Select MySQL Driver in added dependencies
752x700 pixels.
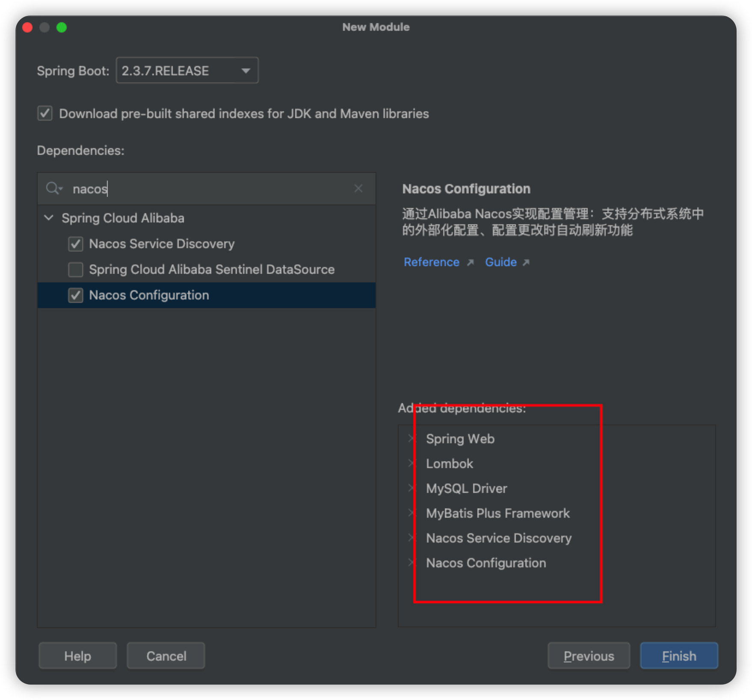[x=467, y=488]
